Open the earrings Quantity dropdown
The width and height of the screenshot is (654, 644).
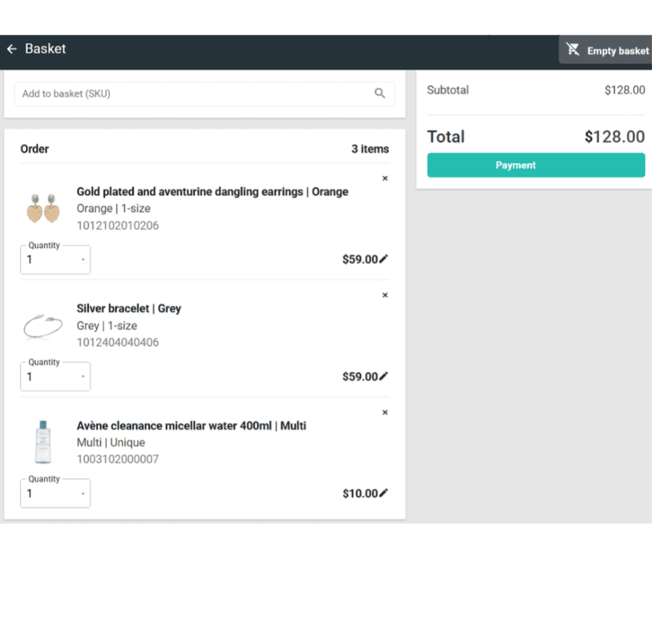55,260
